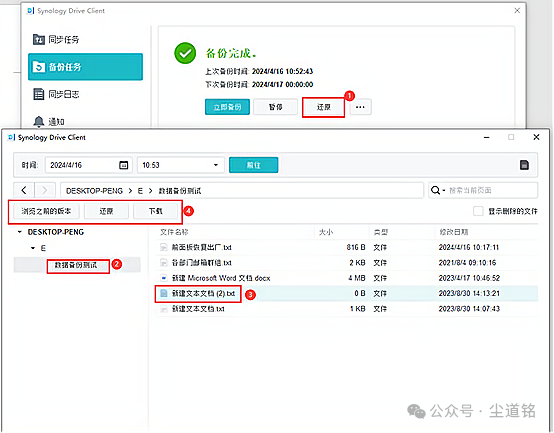Minimize the front Synology Drive Client window

point(487,137)
